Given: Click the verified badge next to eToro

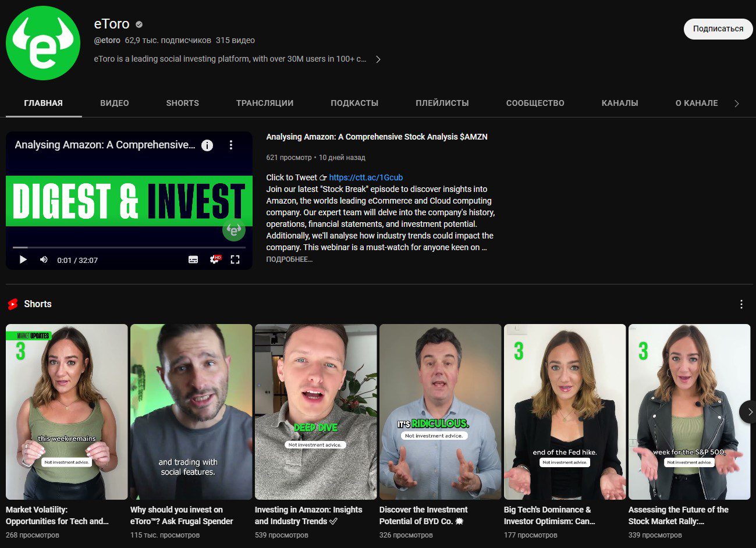Looking at the screenshot, I should click(139, 24).
